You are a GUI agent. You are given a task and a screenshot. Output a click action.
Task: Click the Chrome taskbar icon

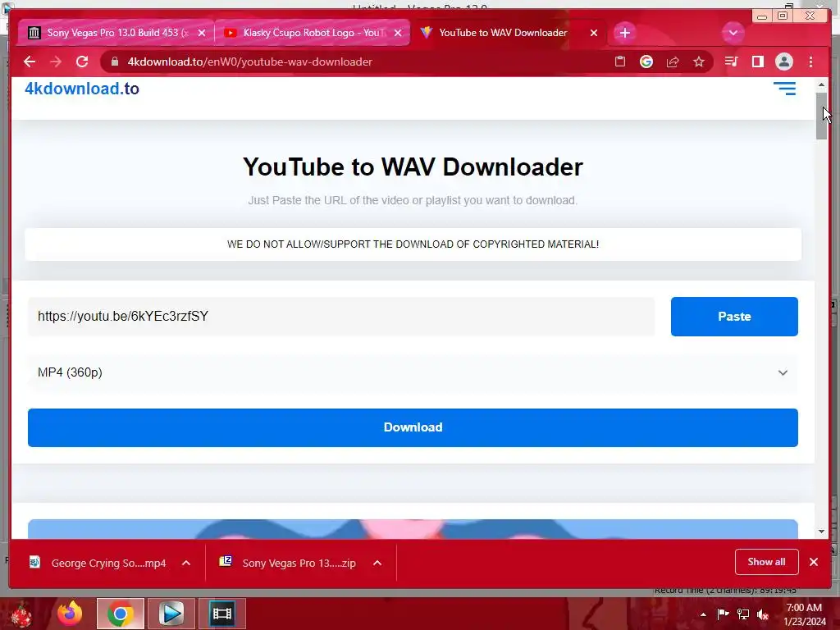[120, 614]
